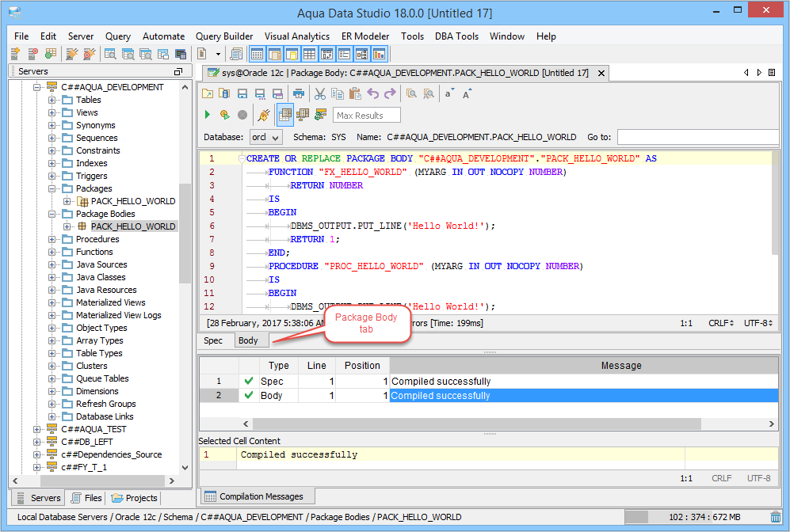Click the Paste clipboard icon
Screen dimensions: 790x532
353,93
